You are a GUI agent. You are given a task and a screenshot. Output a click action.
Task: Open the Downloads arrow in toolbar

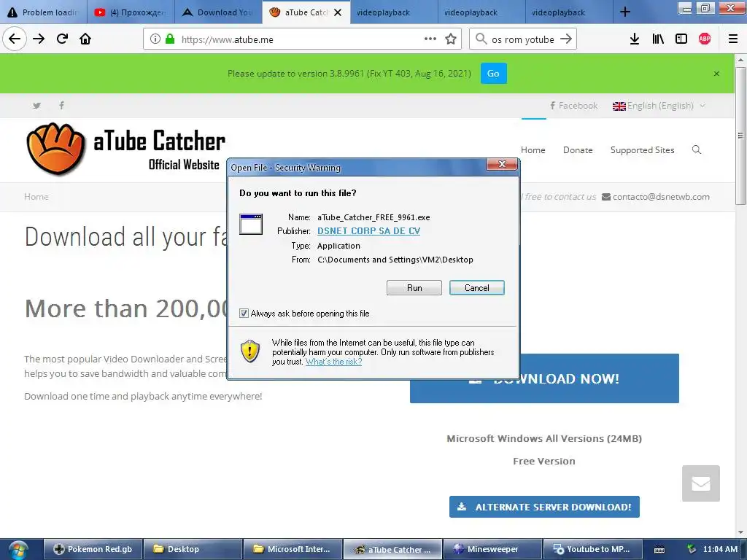click(635, 39)
